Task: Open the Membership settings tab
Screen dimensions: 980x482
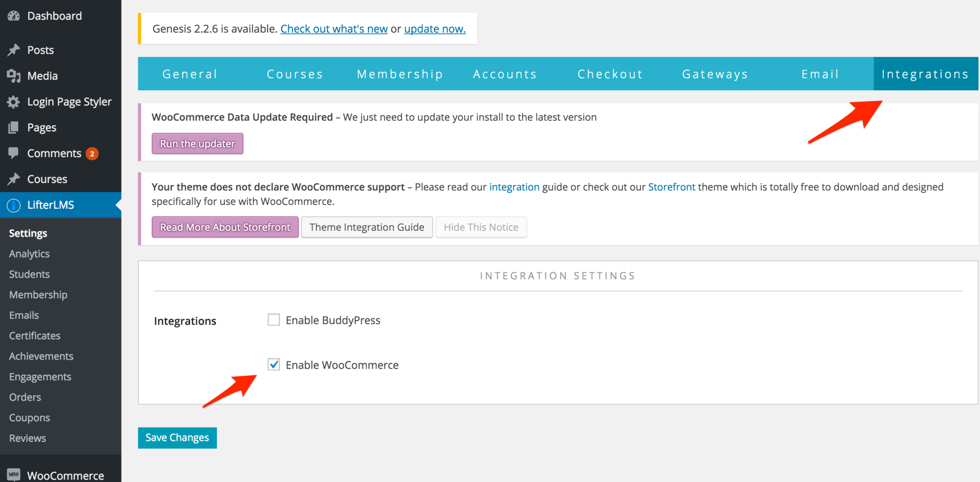Action: [400, 74]
